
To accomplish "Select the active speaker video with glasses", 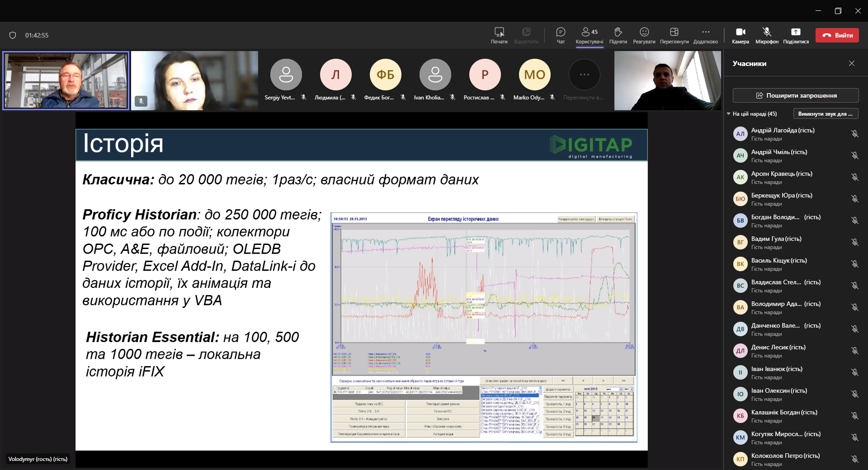I will point(66,80).
